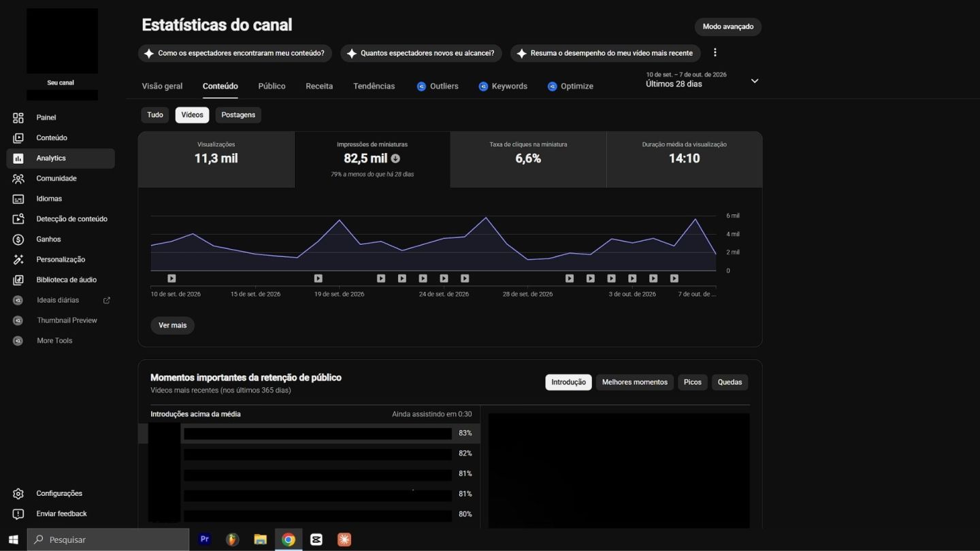Click the video marker below 10 de set.

pos(171,278)
